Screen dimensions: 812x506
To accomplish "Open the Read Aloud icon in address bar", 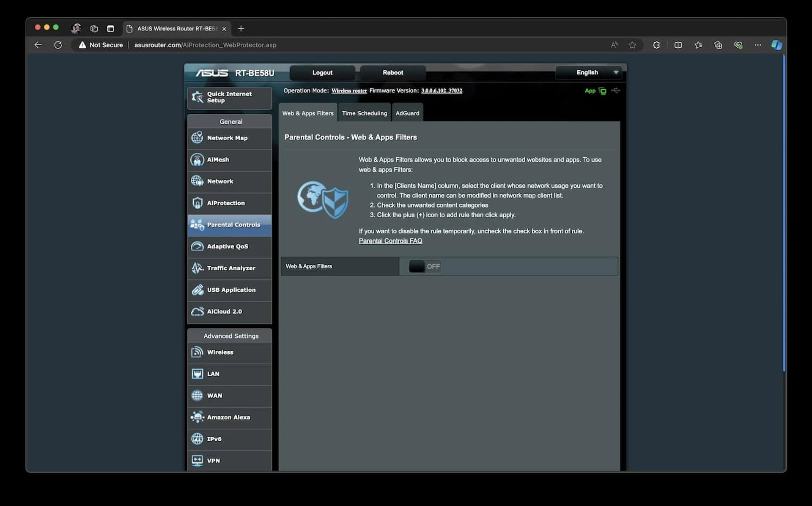I will tap(614, 45).
